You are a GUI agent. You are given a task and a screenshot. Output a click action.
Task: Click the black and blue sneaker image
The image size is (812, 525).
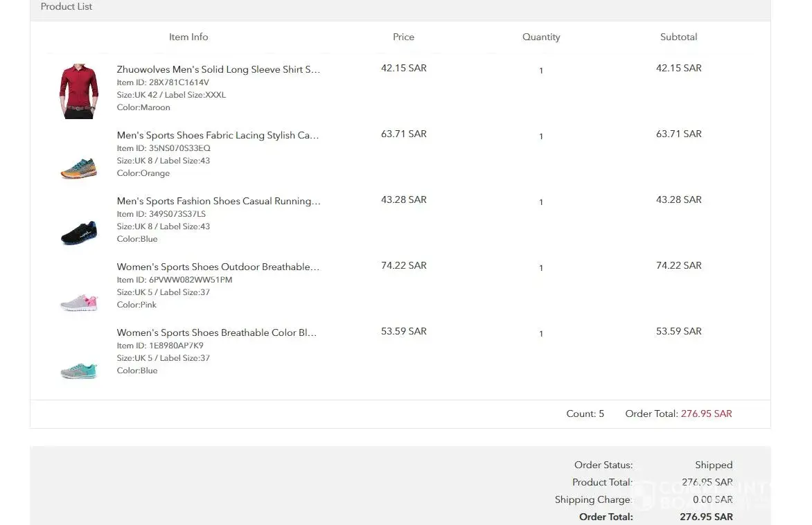click(x=78, y=232)
